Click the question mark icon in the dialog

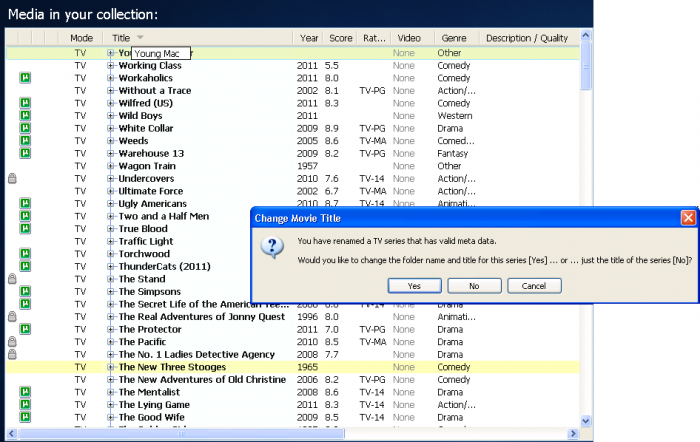pos(272,248)
